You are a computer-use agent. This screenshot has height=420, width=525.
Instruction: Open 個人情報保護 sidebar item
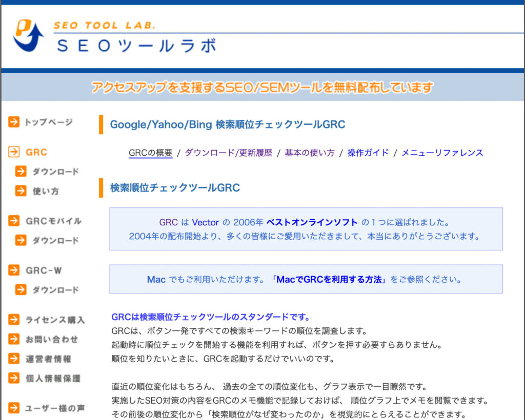pyautogui.click(x=53, y=378)
